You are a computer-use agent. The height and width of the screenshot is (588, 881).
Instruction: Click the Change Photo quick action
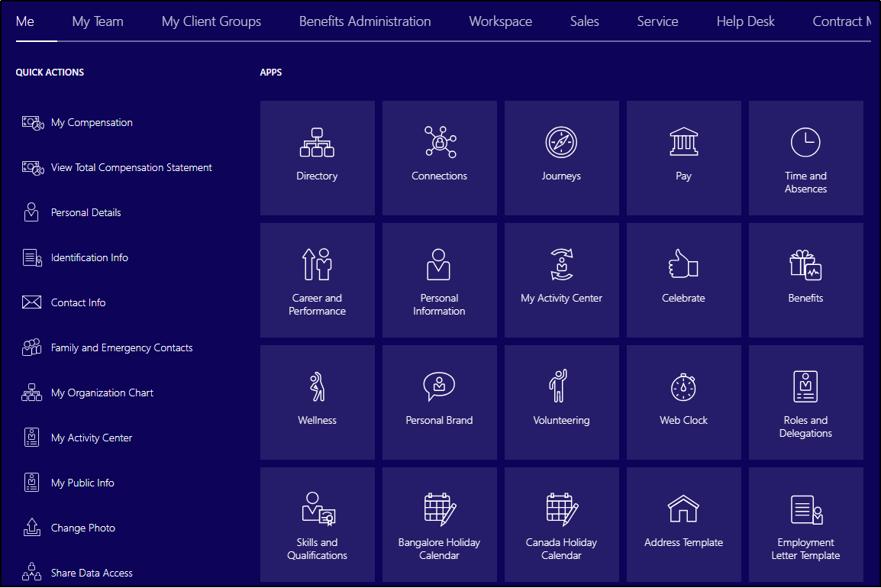point(83,528)
